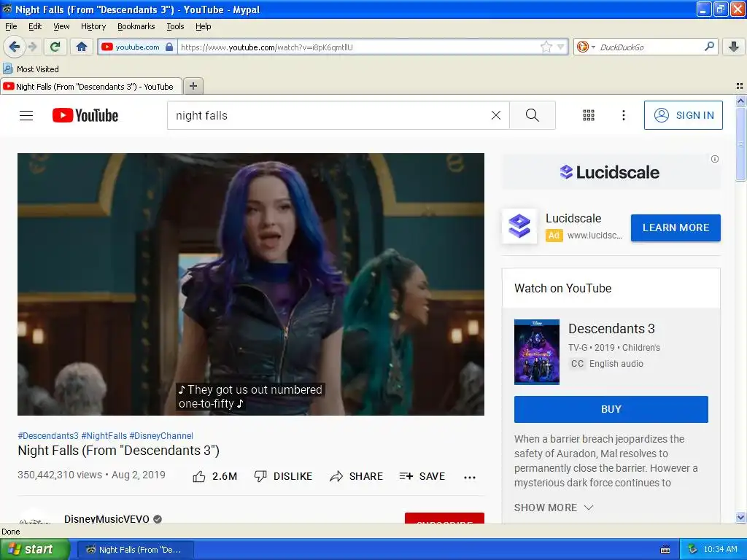Click the #Descendants3 hashtag link
The image size is (747, 560).
click(48, 436)
